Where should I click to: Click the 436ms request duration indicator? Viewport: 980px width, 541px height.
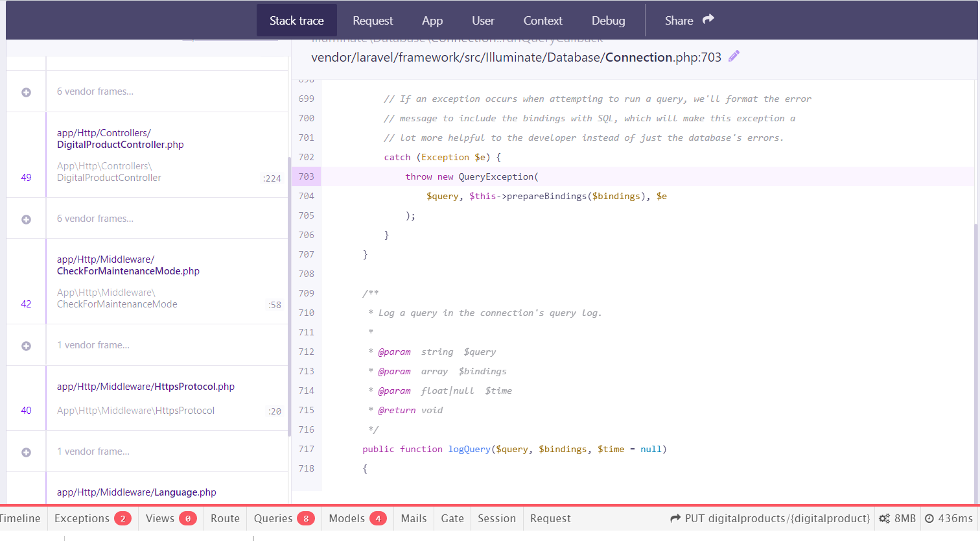pos(949,518)
